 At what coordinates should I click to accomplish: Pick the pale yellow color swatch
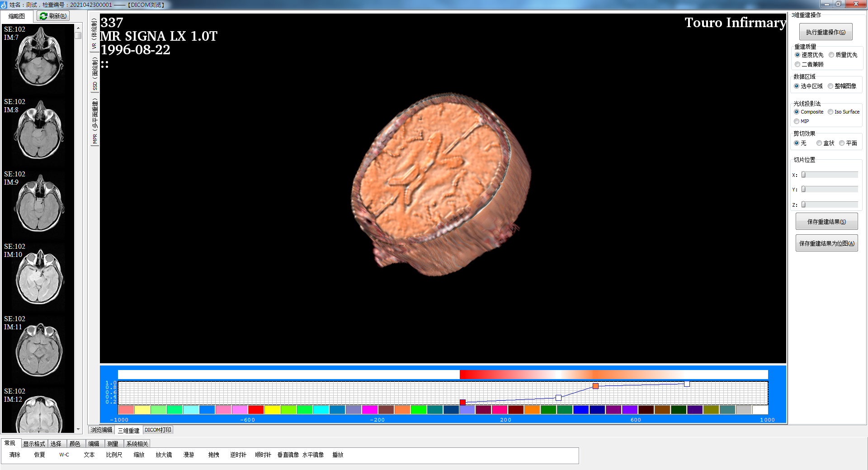142,410
